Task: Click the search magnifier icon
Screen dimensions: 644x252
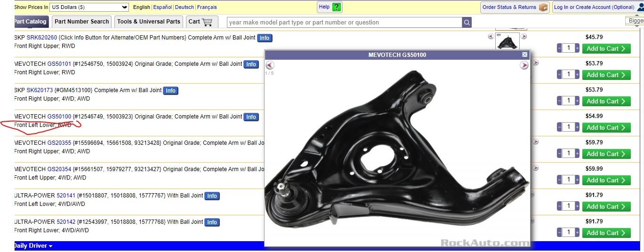Action: click(x=467, y=22)
